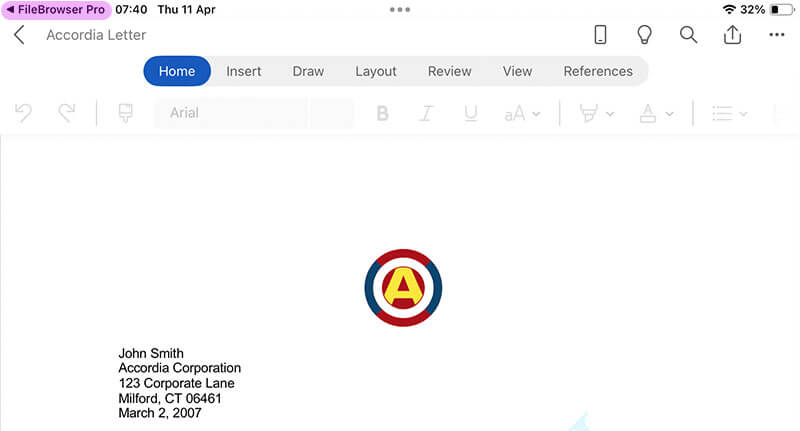Switch to the Draw tab

[308, 71]
